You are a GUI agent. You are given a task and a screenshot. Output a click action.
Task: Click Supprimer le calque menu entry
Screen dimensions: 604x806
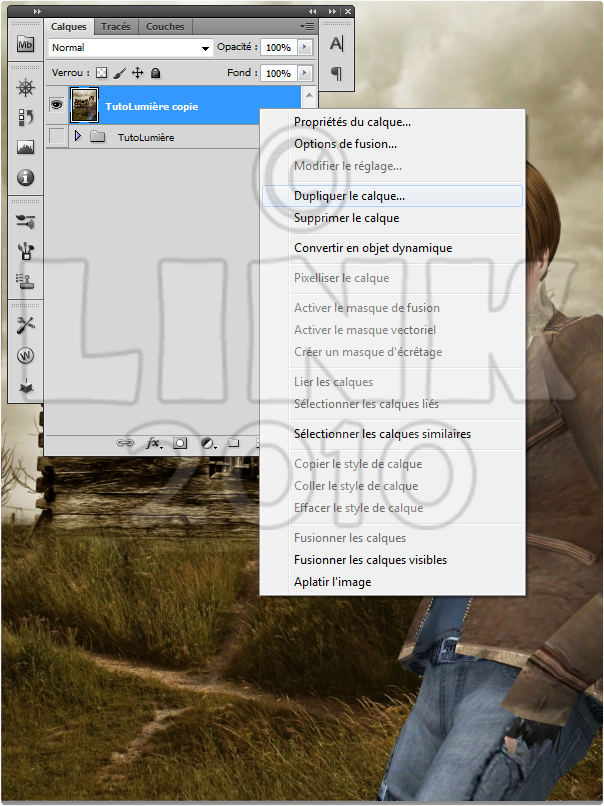(x=346, y=218)
